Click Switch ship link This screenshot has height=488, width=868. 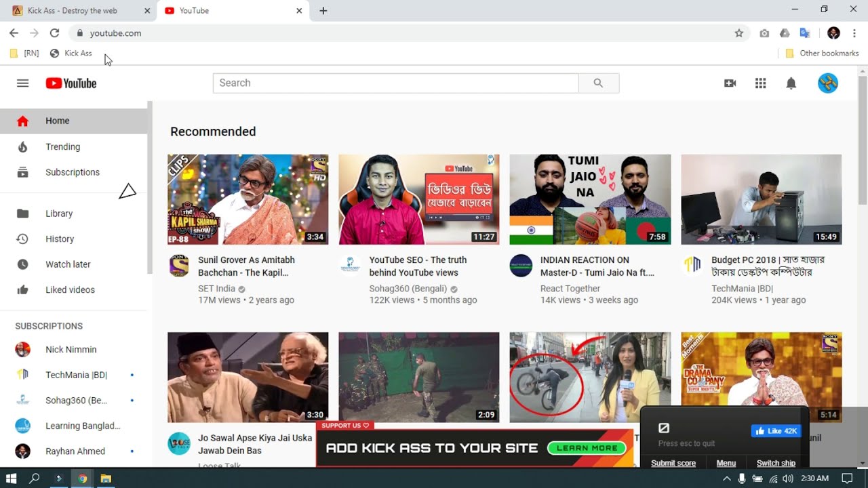tap(776, 463)
